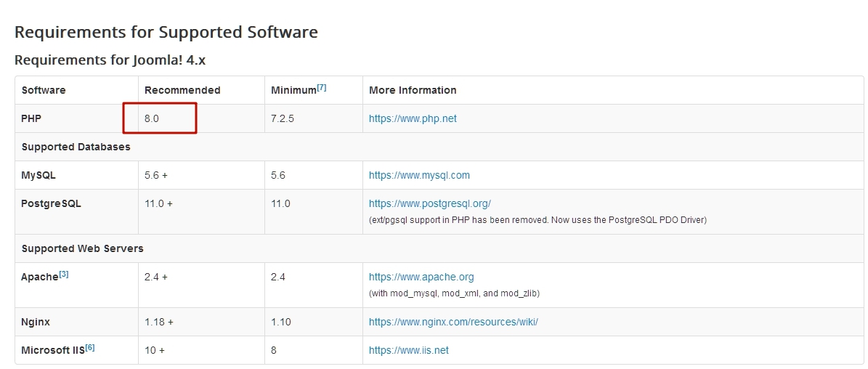Image resolution: width=868 pixels, height=369 pixels.
Task: Click the Requirements for Joomla! 4.x heading
Action: point(110,60)
